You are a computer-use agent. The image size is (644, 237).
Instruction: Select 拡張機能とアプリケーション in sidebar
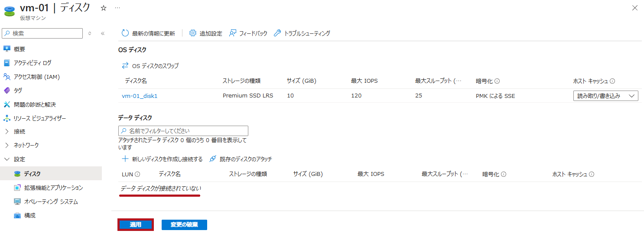tap(53, 188)
